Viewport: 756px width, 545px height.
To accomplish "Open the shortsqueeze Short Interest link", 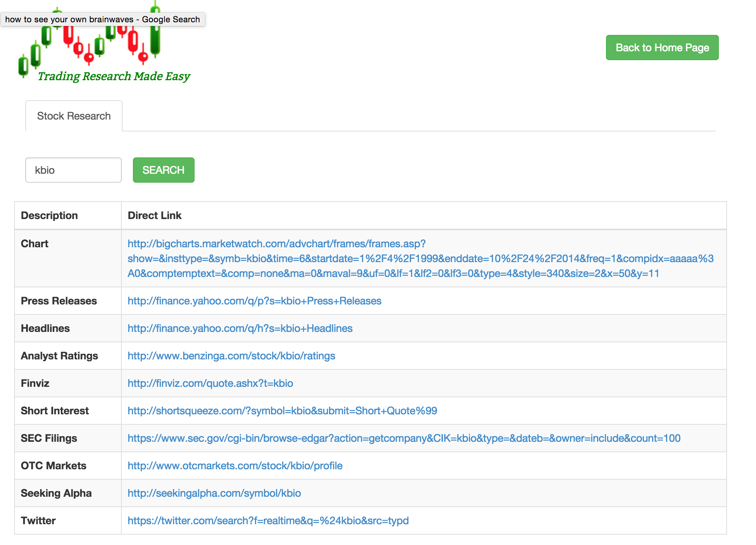I will pos(282,411).
